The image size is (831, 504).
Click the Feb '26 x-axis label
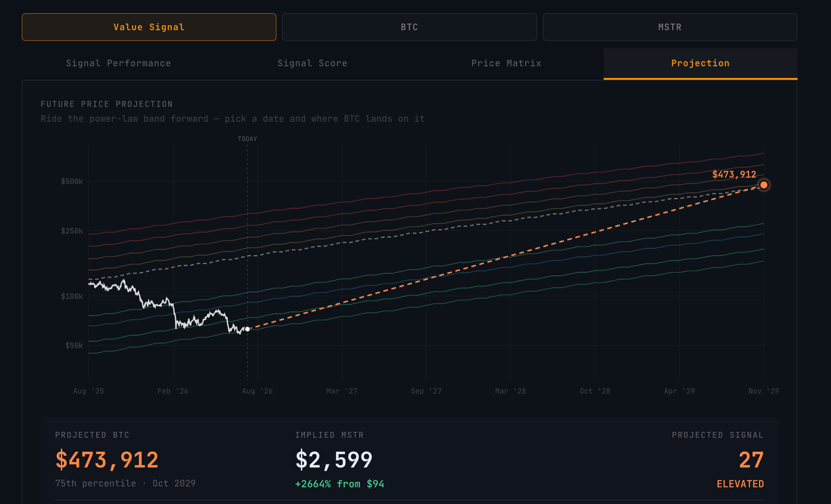click(173, 391)
